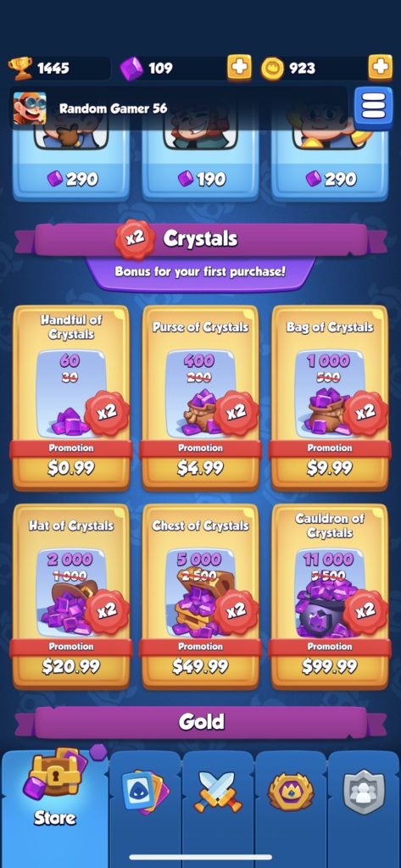Viewport: 401px width, 868px height.
Task: Open the hamburger menu button
Action: (373, 108)
